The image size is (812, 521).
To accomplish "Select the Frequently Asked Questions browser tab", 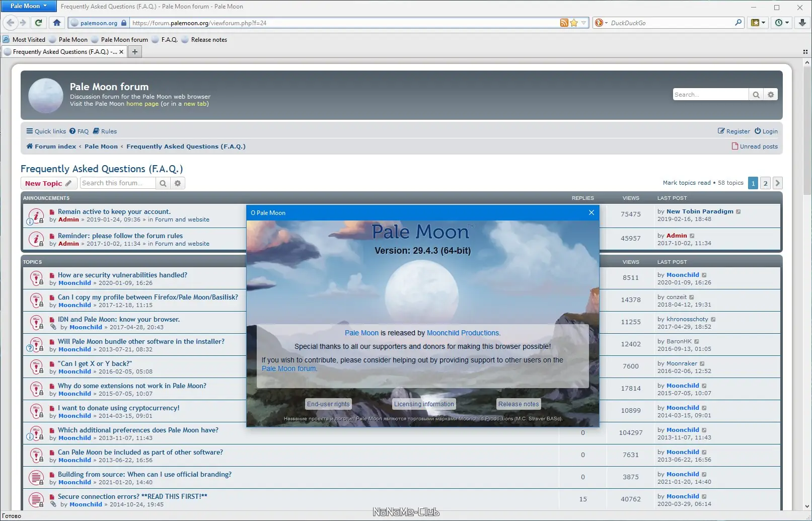I will [64, 52].
